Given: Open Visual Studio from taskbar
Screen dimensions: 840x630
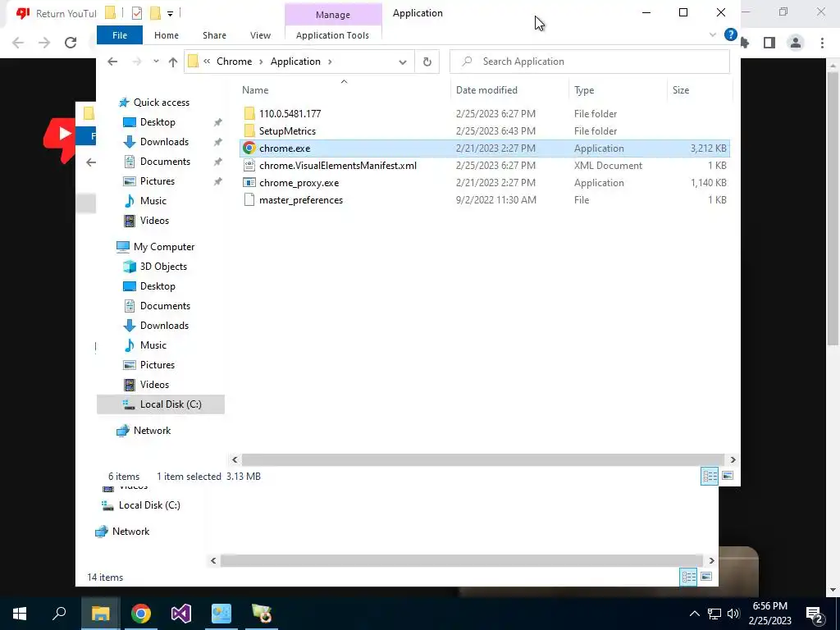Looking at the screenshot, I should [181, 614].
